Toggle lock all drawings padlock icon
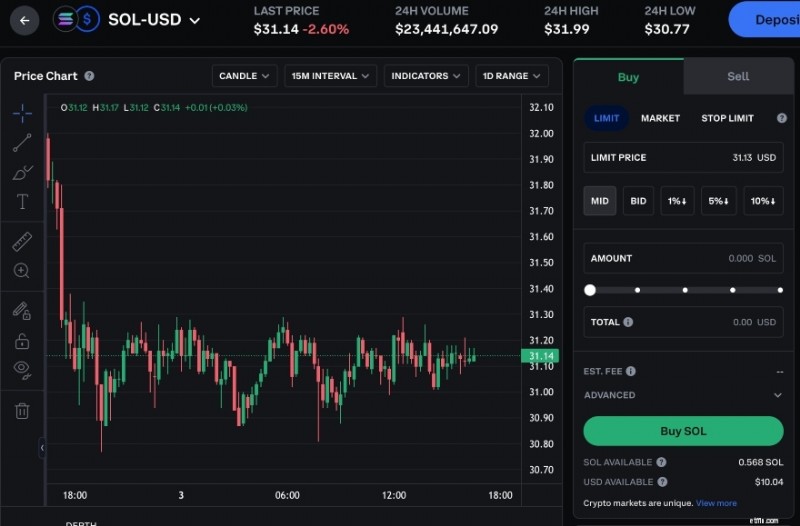The image size is (800, 526). click(22, 340)
